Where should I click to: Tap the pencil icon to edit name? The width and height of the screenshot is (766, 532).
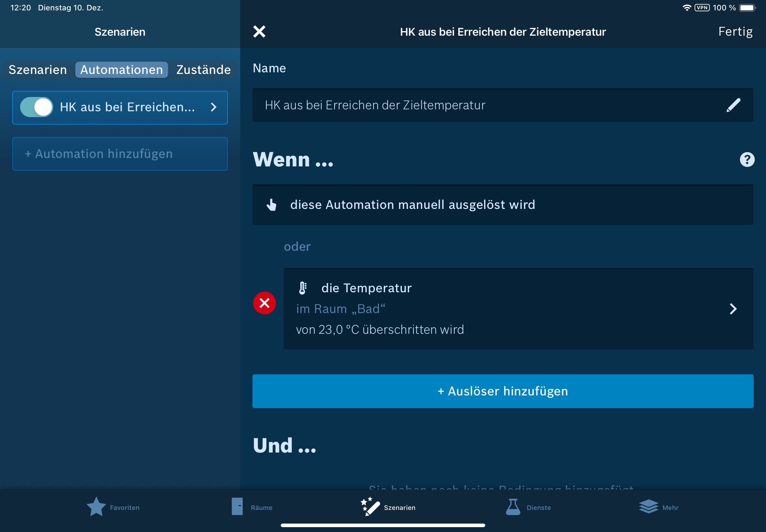733,105
